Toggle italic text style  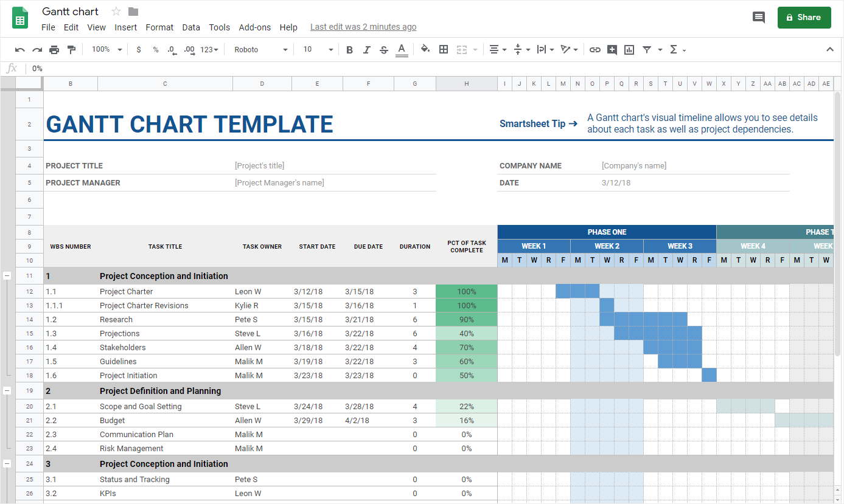(366, 50)
